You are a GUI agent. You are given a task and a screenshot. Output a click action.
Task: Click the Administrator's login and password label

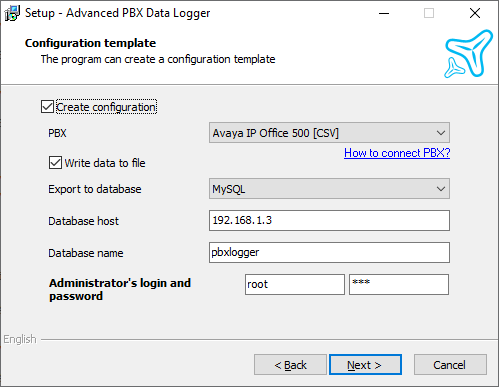click(x=120, y=289)
